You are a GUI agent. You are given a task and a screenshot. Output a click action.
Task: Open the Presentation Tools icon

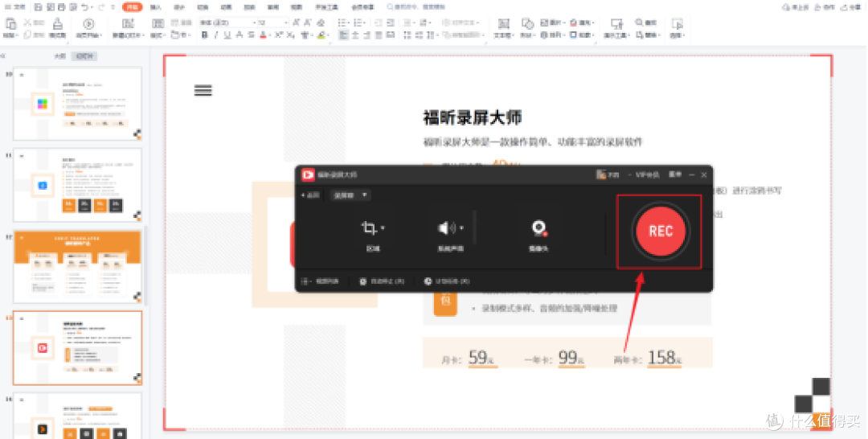tap(616, 24)
